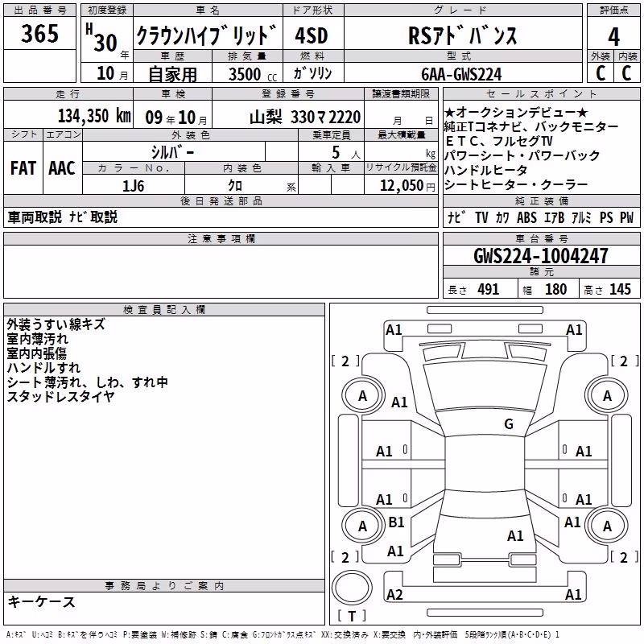
Task: Click the mileage 134,350 km
Action: (x=94, y=116)
